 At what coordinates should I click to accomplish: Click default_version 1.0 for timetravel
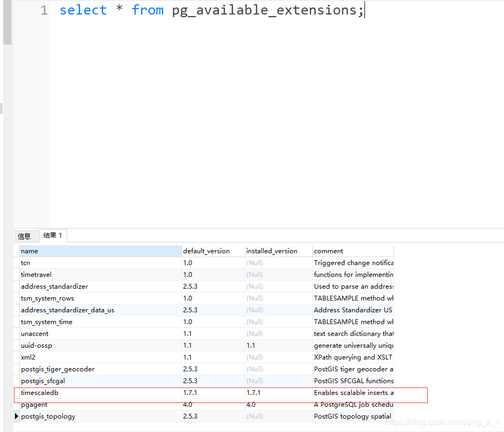tap(213, 275)
